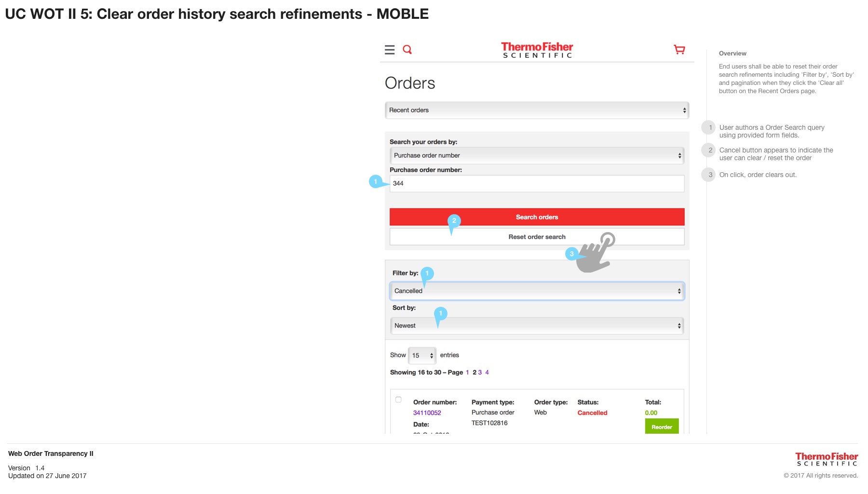Click the pointing hand gesture icon
This screenshot has width=868, height=494.
click(x=597, y=253)
